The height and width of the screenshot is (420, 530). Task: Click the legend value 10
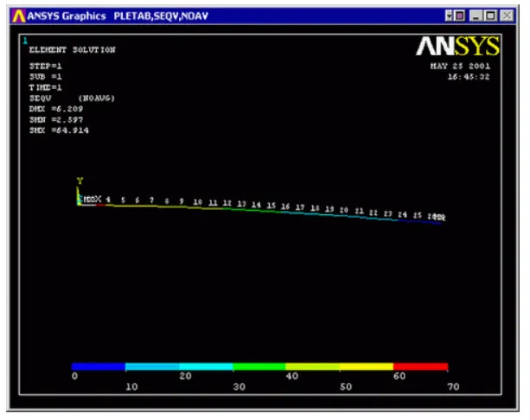click(x=131, y=387)
